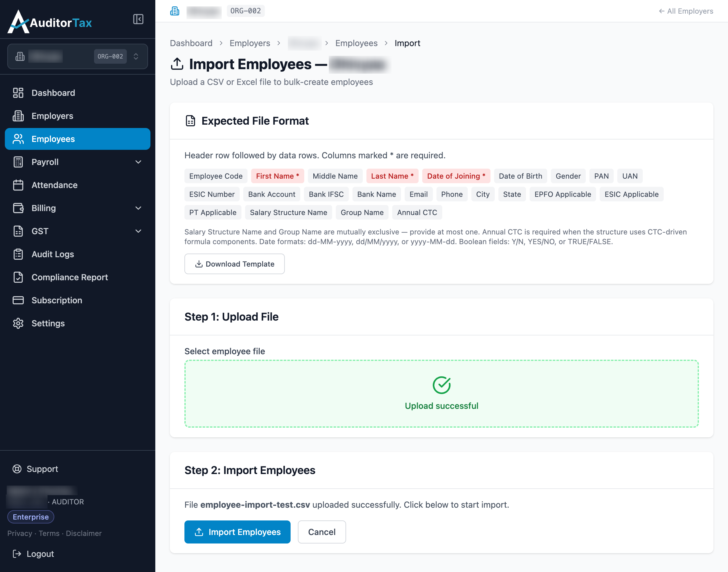
Task: Click the Billing wallet icon
Action: coord(18,208)
